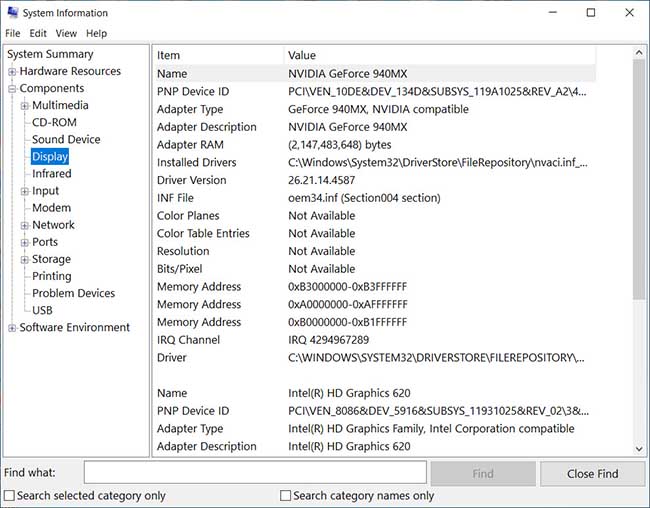Click the Find button
The width and height of the screenshot is (650, 508).
pos(483,474)
